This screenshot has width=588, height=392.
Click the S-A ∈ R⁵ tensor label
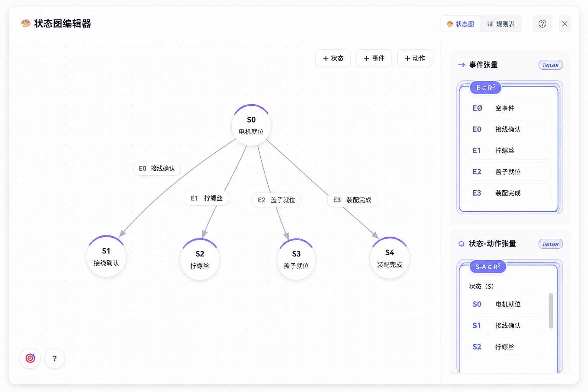[488, 267]
